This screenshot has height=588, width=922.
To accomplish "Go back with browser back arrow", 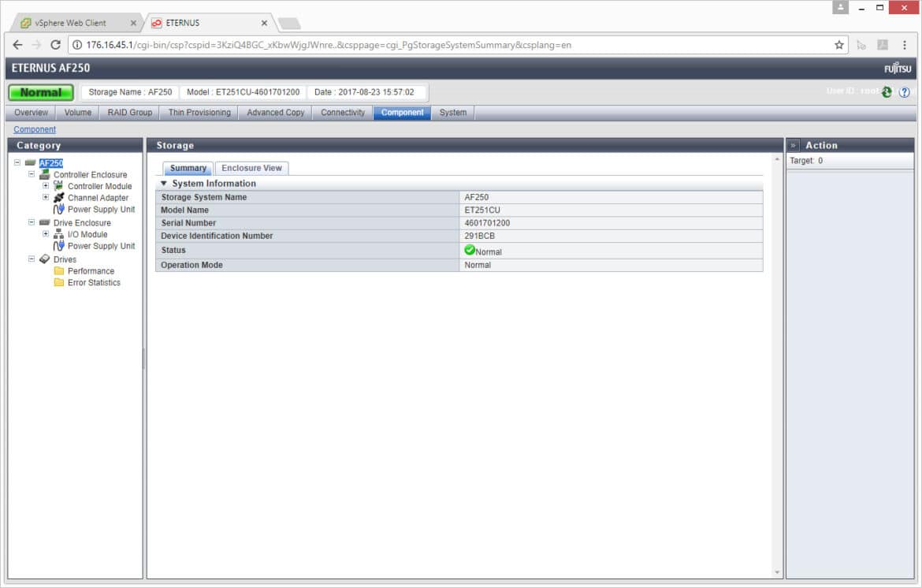I will tap(17, 45).
